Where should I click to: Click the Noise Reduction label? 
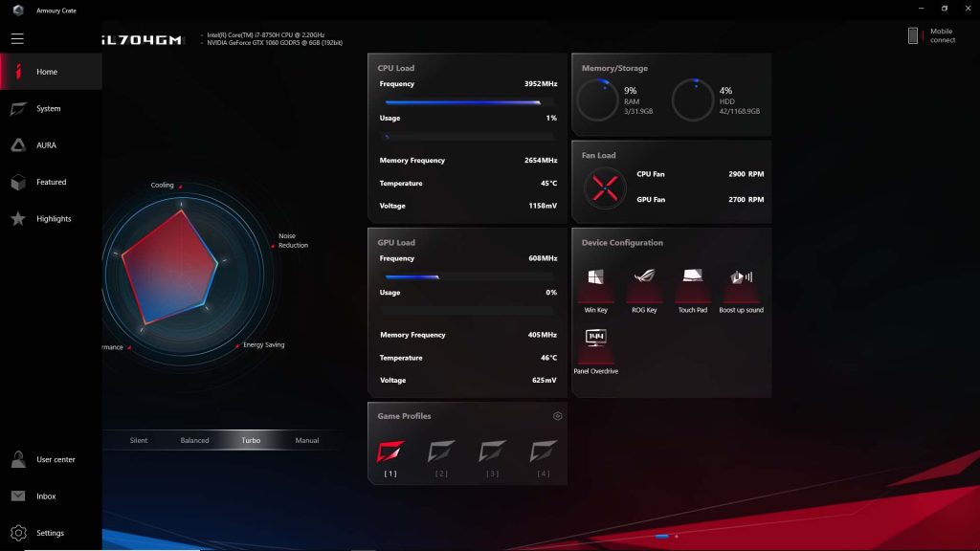click(293, 240)
